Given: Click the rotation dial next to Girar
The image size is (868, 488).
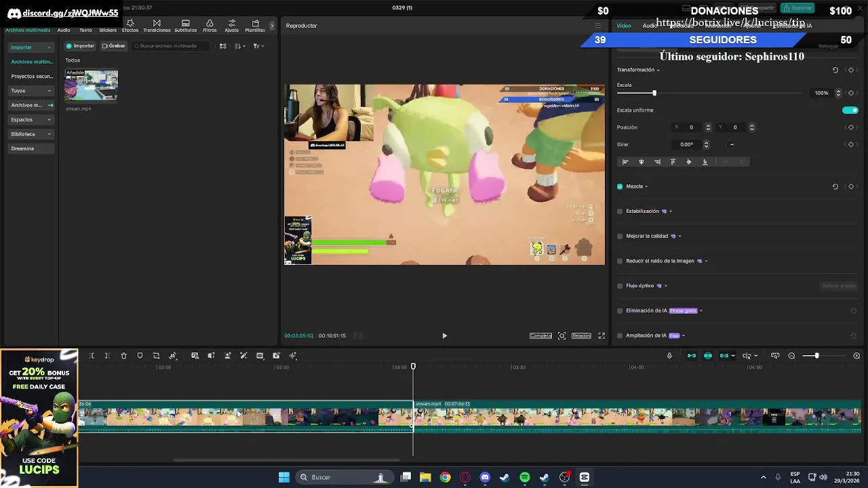Looking at the screenshot, I should [x=731, y=144].
